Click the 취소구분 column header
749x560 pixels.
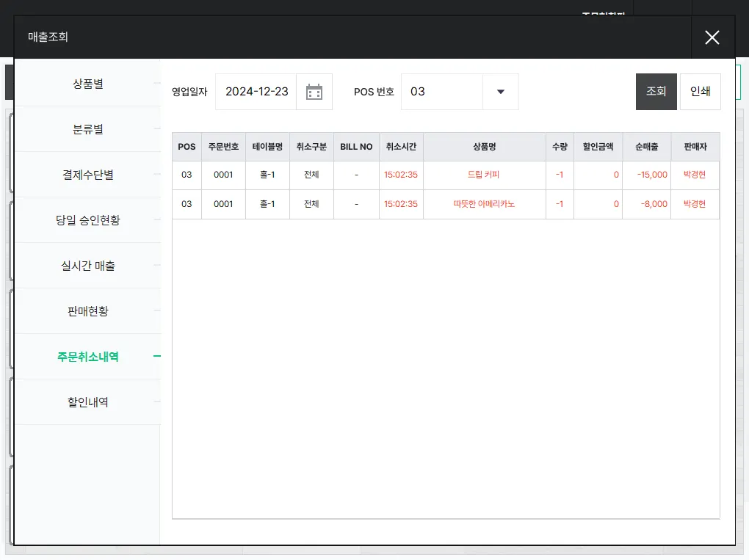(x=311, y=147)
